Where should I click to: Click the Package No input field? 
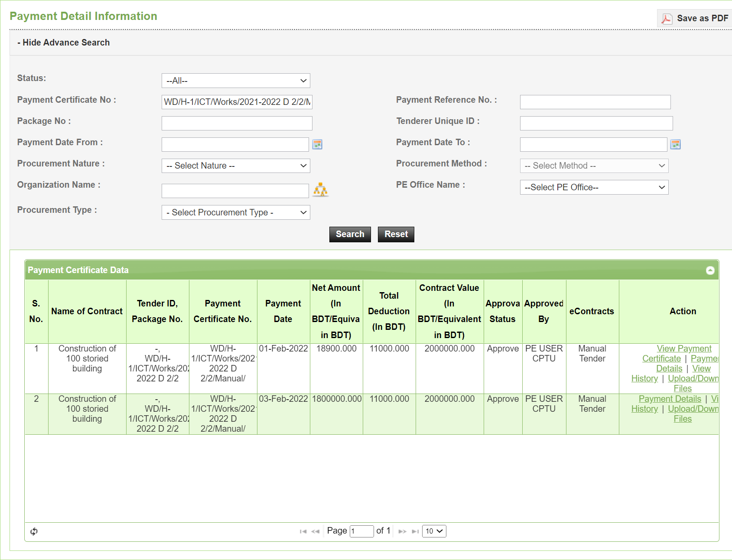[x=237, y=123]
